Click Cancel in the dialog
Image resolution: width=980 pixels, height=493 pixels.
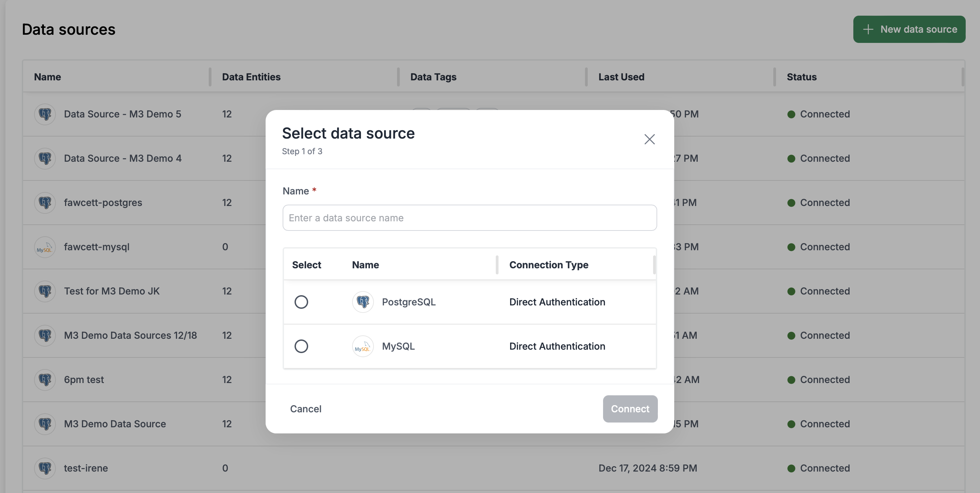(x=306, y=409)
